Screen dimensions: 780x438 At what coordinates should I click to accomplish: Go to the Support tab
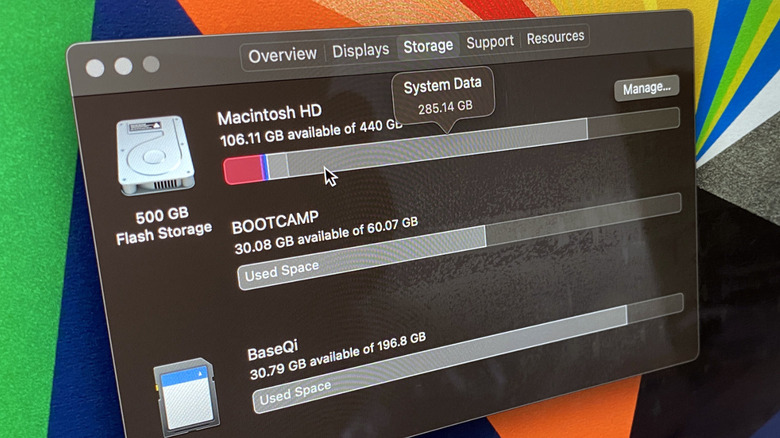click(x=490, y=42)
